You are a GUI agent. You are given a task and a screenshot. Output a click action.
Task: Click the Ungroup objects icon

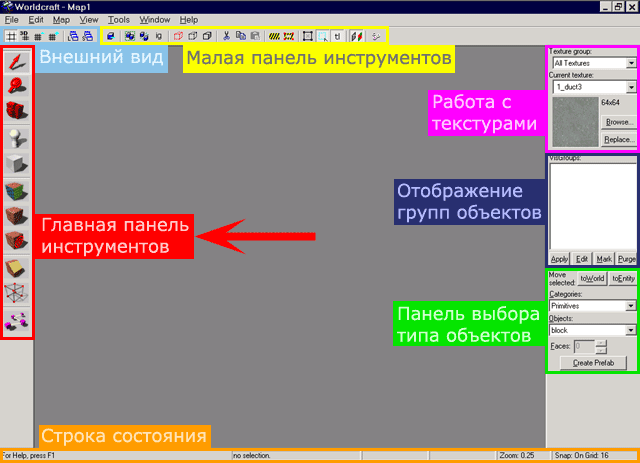point(144,36)
